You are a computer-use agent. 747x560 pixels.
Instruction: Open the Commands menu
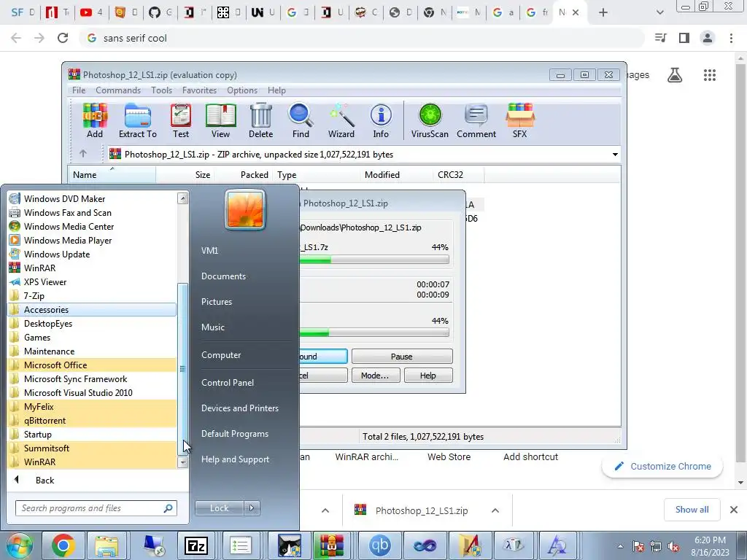click(118, 90)
